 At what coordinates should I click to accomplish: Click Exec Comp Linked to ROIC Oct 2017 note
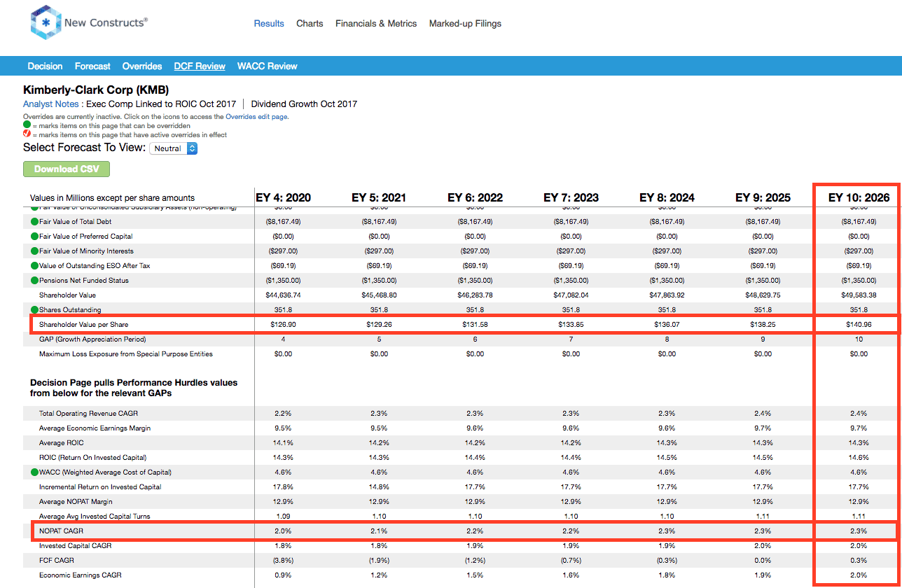pos(161,104)
